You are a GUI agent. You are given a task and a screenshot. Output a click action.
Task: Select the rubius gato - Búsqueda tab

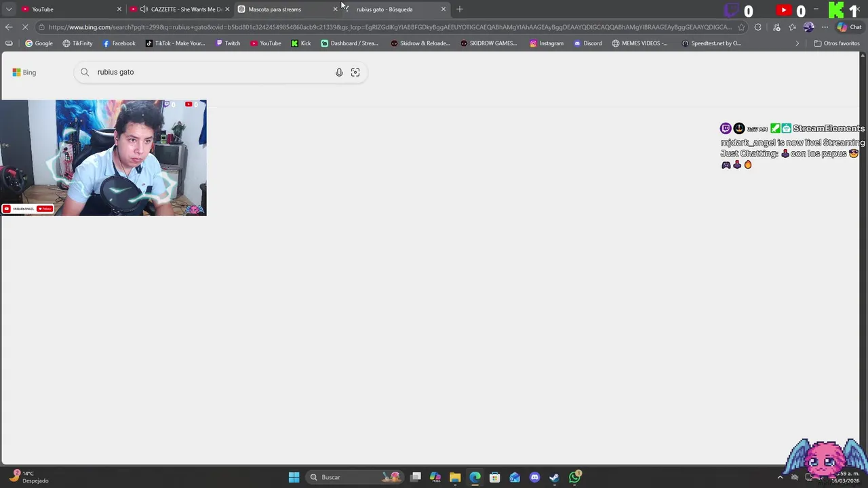pyautogui.click(x=393, y=9)
